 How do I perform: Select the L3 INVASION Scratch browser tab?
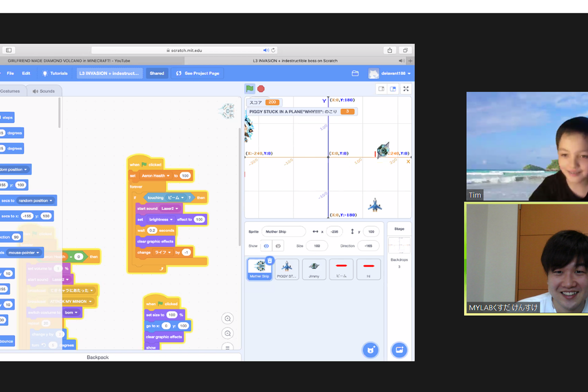coord(295,61)
